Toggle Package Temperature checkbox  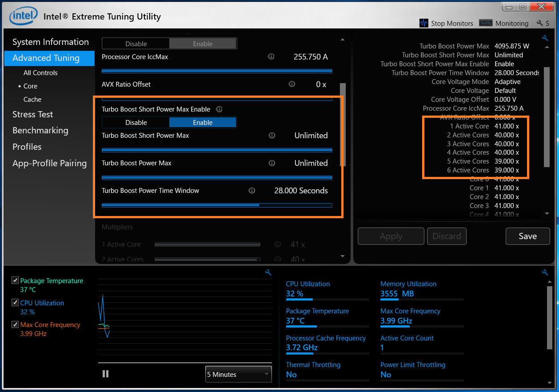15,280
